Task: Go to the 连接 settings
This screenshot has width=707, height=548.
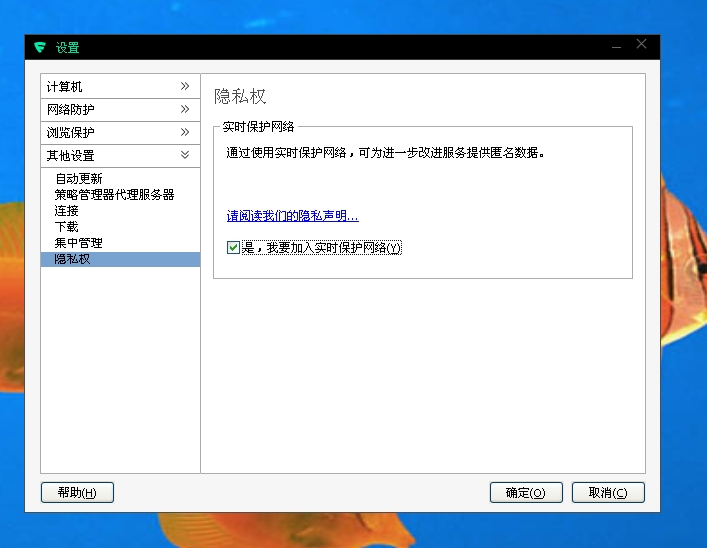Action: point(66,211)
